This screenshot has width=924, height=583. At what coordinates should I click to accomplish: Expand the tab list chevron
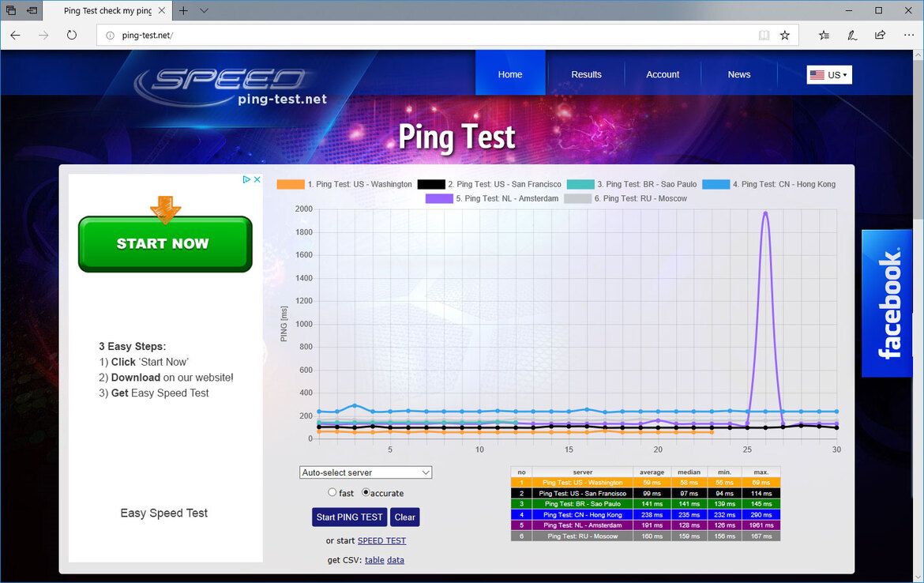204,10
